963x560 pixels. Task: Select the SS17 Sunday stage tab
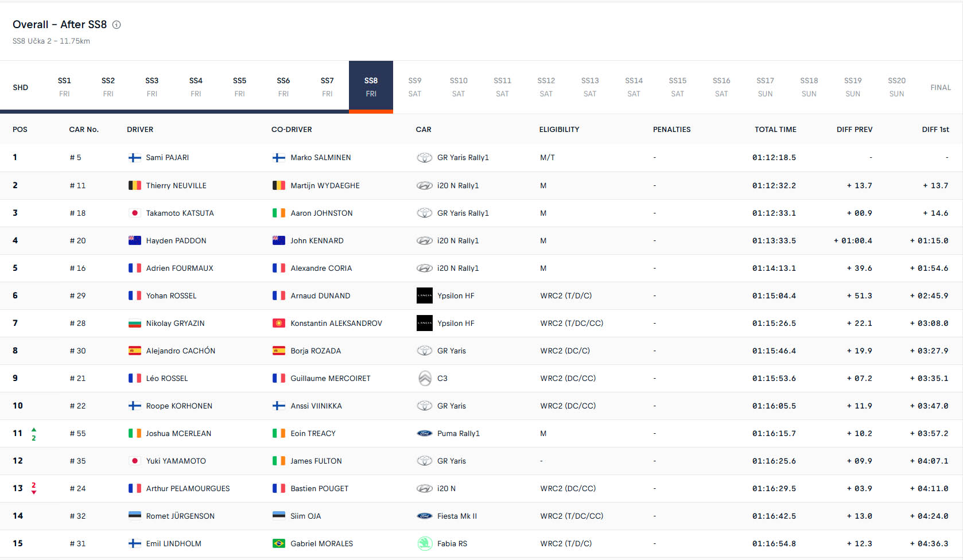pos(765,87)
